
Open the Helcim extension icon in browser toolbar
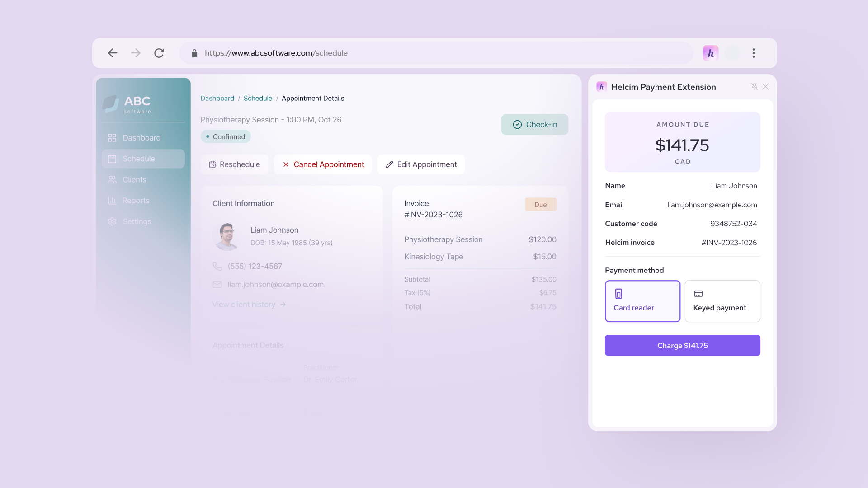710,53
